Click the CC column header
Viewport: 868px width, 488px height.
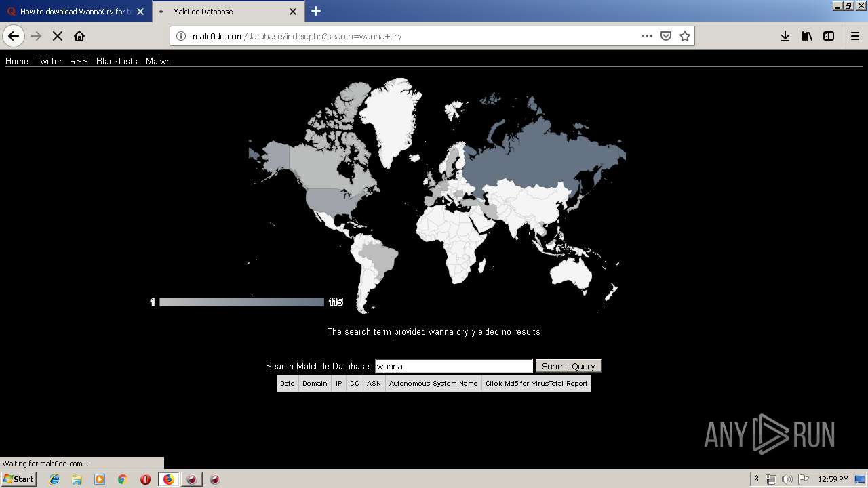(x=354, y=383)
